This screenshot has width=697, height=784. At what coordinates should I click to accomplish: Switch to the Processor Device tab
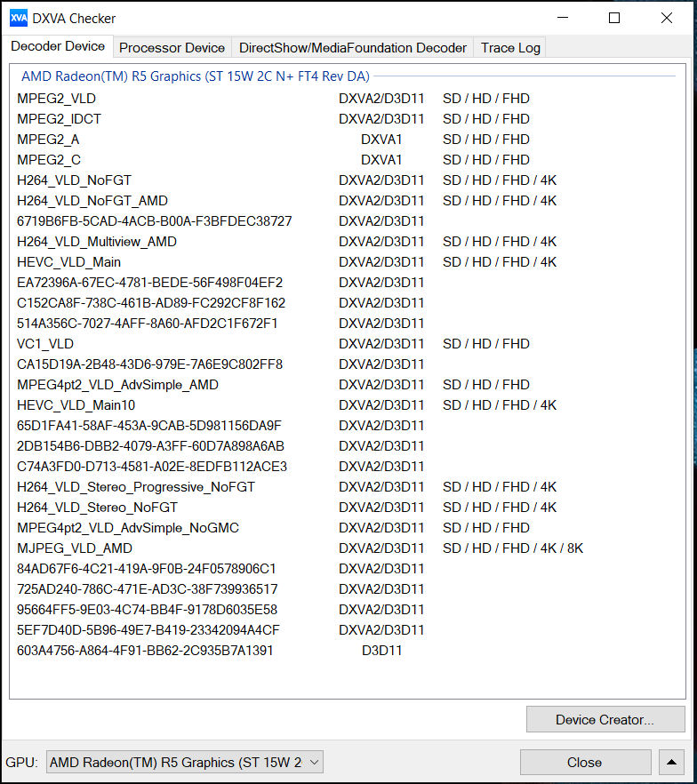[x=172, y=48]
